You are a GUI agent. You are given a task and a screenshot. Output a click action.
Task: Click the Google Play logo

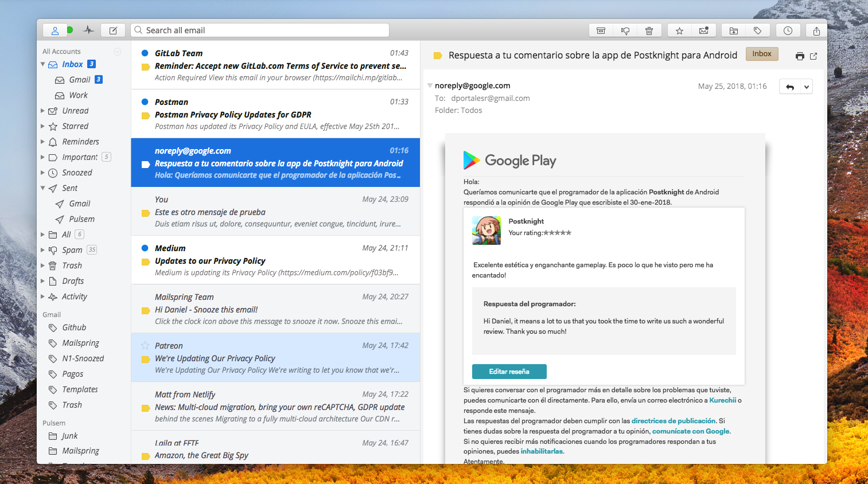pos(510,161)
